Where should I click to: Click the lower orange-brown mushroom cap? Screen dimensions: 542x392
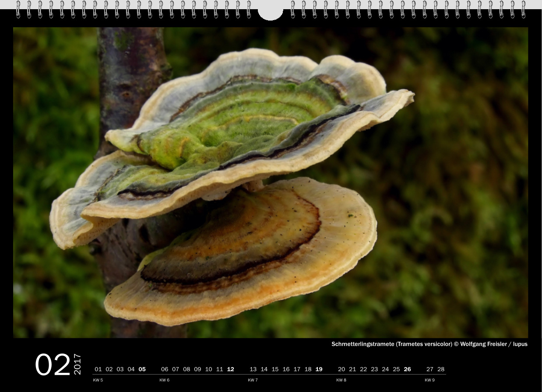(245, 254)
